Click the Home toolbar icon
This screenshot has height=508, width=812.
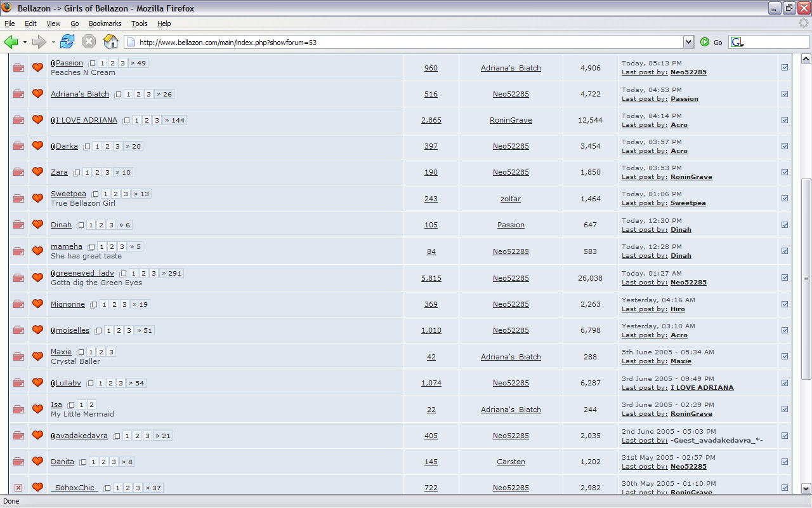pos(111,42)
